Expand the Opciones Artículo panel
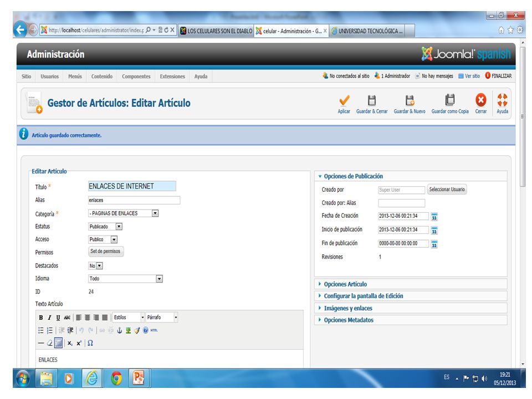The image size is (532, 399). click(x=345, y=284)
